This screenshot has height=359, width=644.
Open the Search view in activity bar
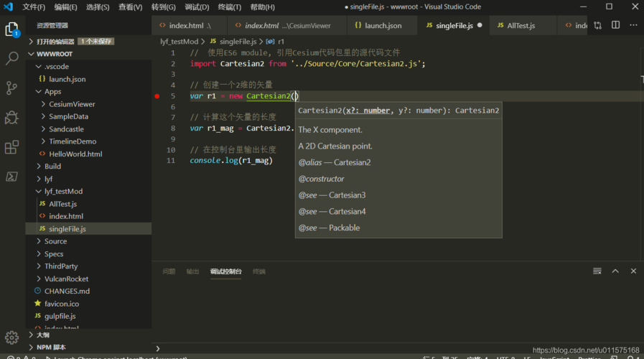pyautogui.click(x=12, y=58)
